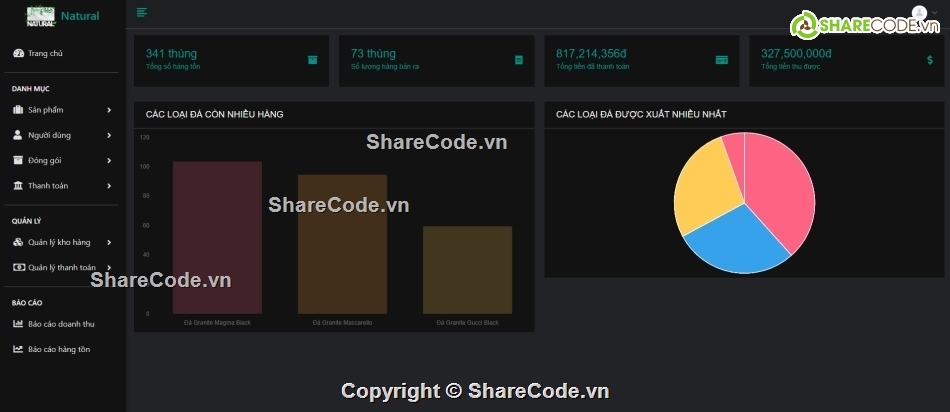The height and width of the screenshot is (412, 950).
Task: Expand the Quản lý kho hàng chevron
Action: pos(109,242)
